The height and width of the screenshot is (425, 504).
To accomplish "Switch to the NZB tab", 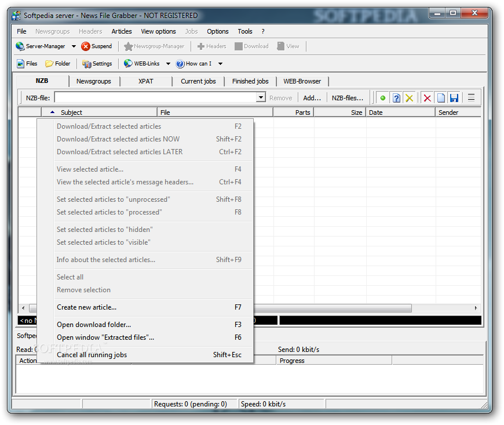I will (42, 81).
